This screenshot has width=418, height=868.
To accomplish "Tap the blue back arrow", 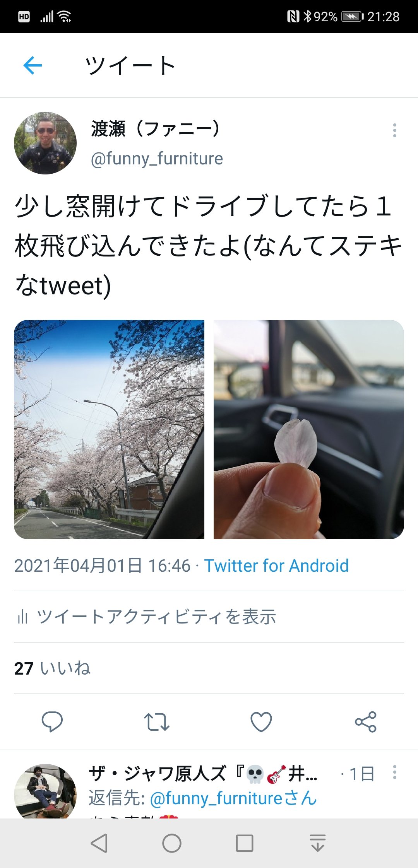I will (33, 65).
